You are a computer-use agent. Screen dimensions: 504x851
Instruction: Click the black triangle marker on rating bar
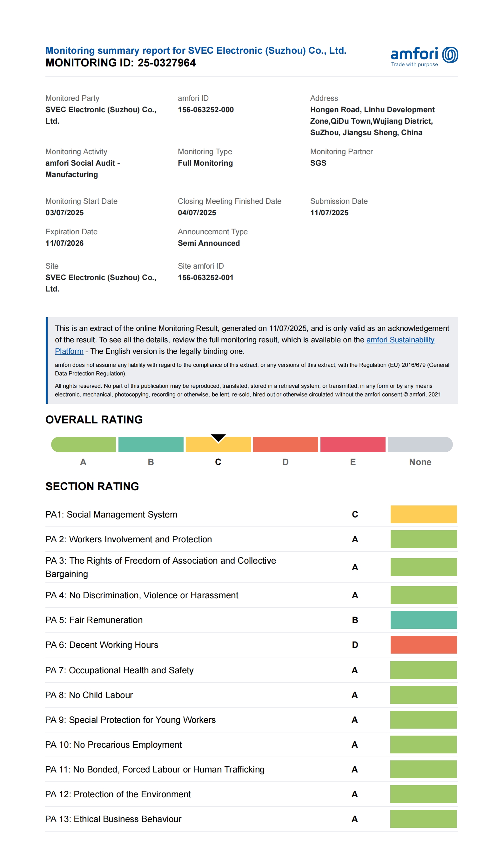pos(218,438)
